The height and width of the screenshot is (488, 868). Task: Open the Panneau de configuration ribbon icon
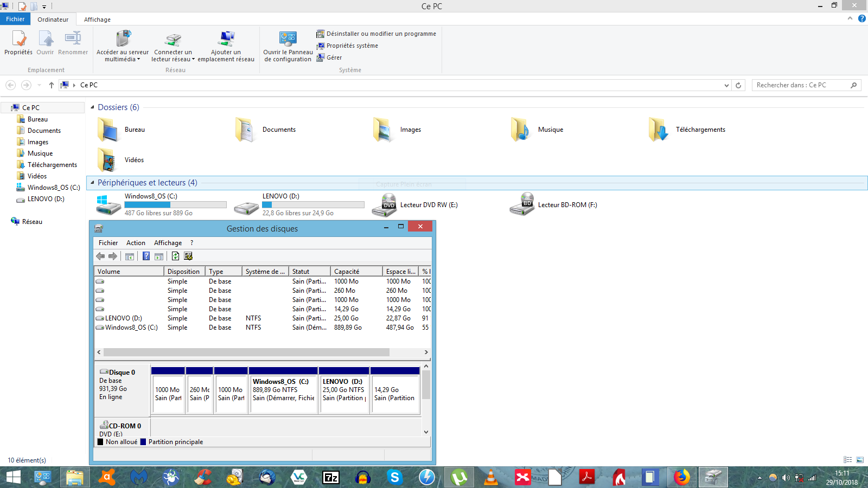[288, 40]
